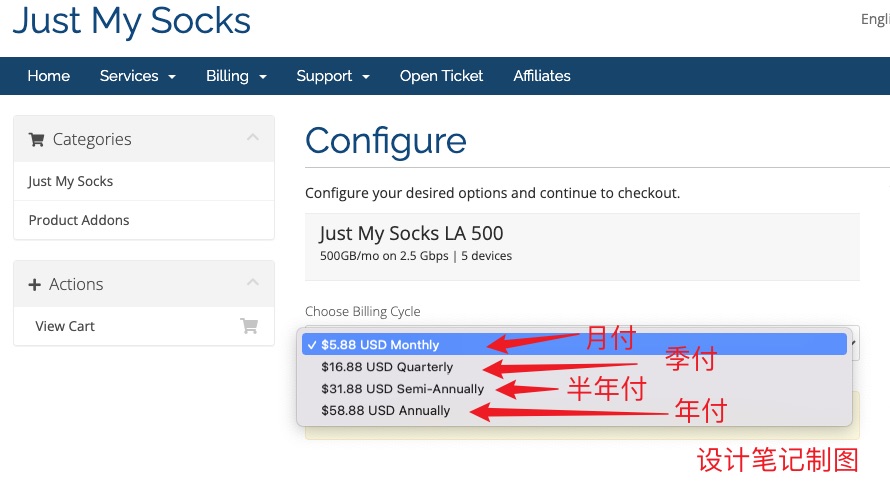The image size is (890, 481).
Task: Choose $5.88 USD Monthly billing
Action: 380,345
